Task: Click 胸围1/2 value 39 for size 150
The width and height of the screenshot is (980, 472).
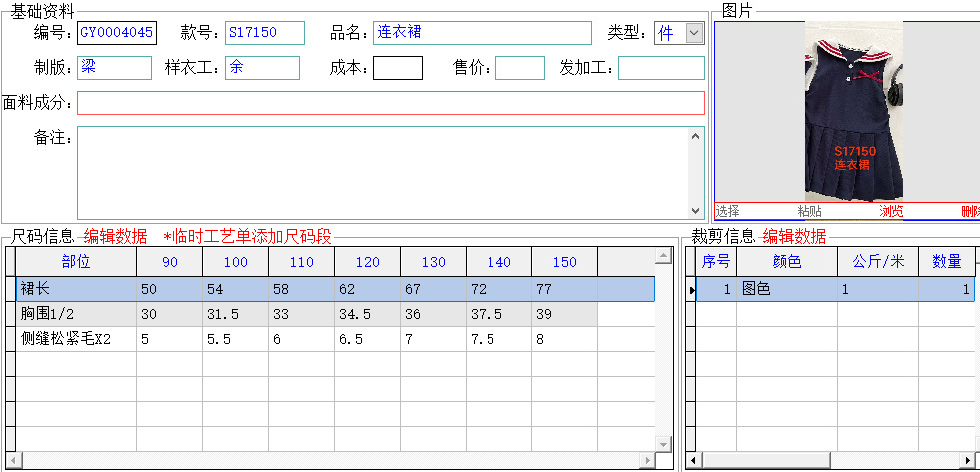Action: tap(565, 314)
